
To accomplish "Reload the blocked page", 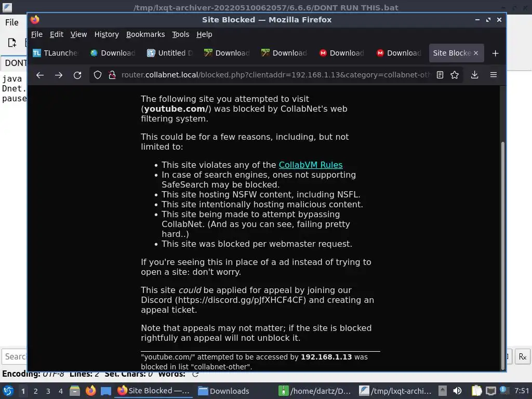I will 77,75.
